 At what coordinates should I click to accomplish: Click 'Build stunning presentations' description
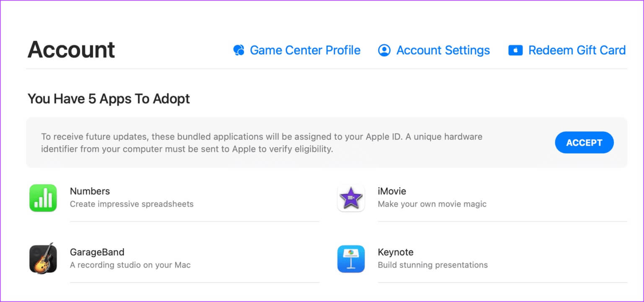[433, 265]
